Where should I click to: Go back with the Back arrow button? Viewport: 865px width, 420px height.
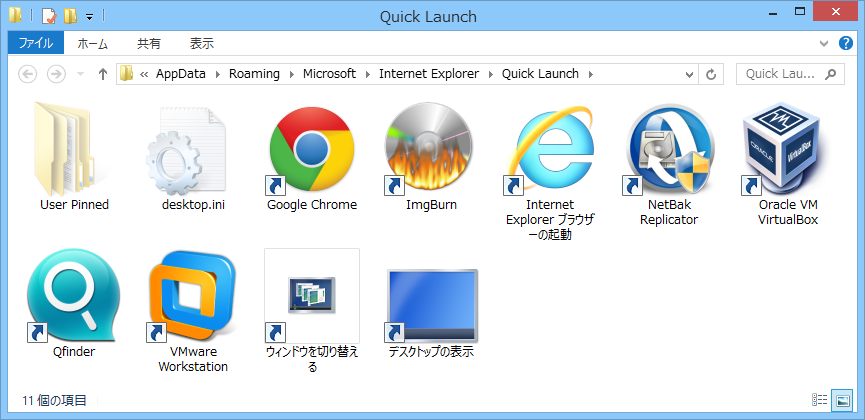tap(28, 74)
